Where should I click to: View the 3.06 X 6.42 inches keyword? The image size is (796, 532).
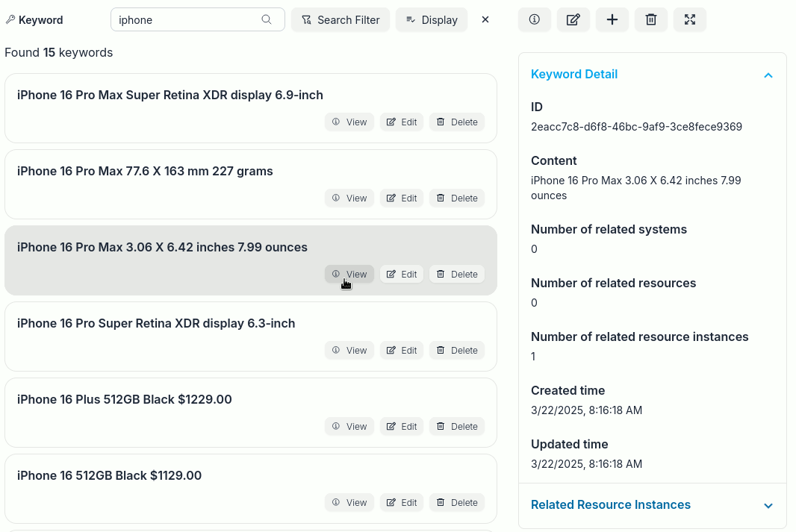click(349, 275)
